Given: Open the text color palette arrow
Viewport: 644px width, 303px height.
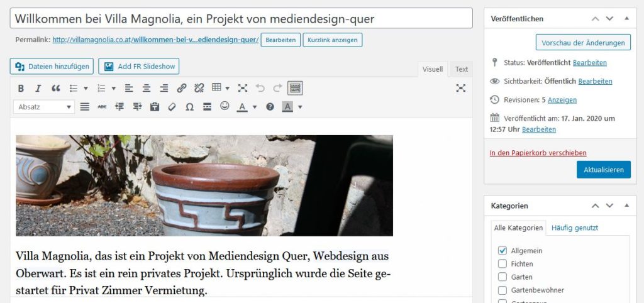Looking at the screenshot, I should 254,107.
